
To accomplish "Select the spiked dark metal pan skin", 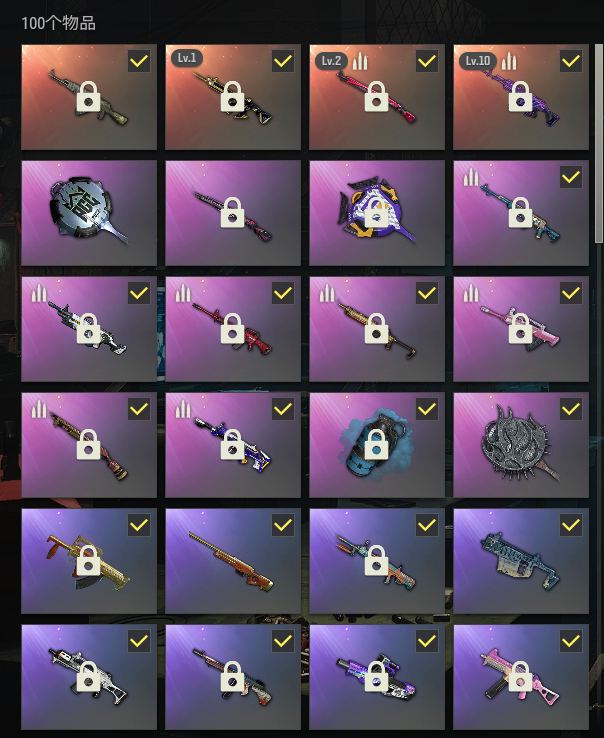I will click(521, 445).
